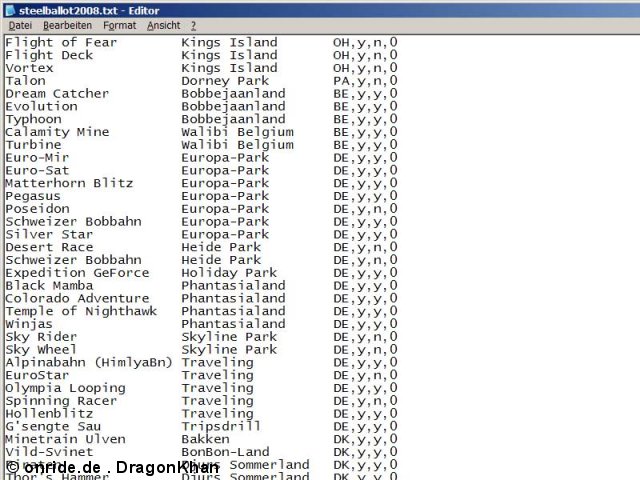Open the ? help menu

click(x=193, y=26)
